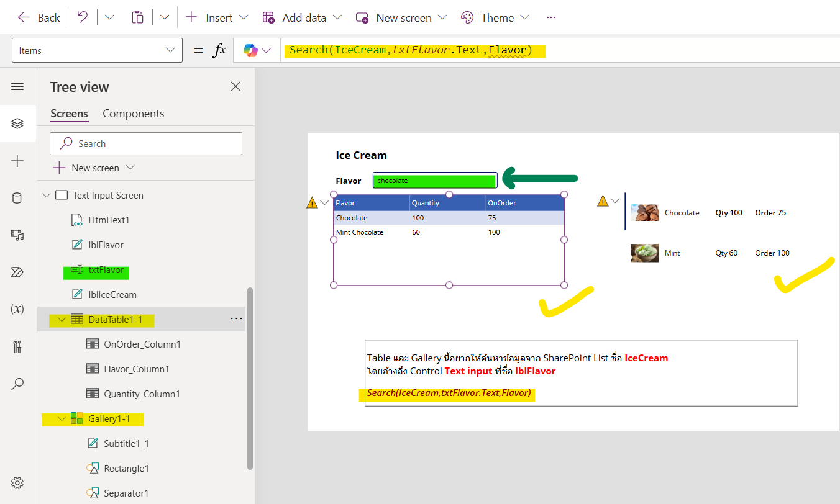Switch to the Components tab
The height and width of the screenshot is (504, 840).
133,114
